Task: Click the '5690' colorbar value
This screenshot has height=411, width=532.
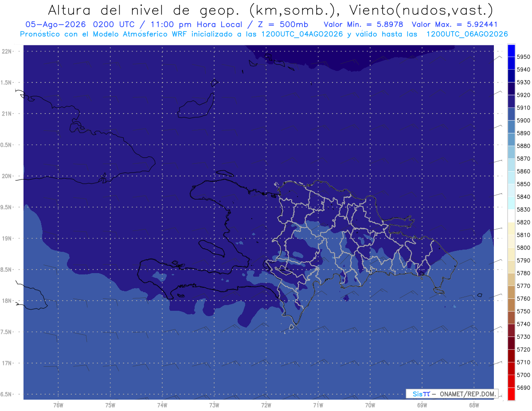Action: [x=523, y=388]
